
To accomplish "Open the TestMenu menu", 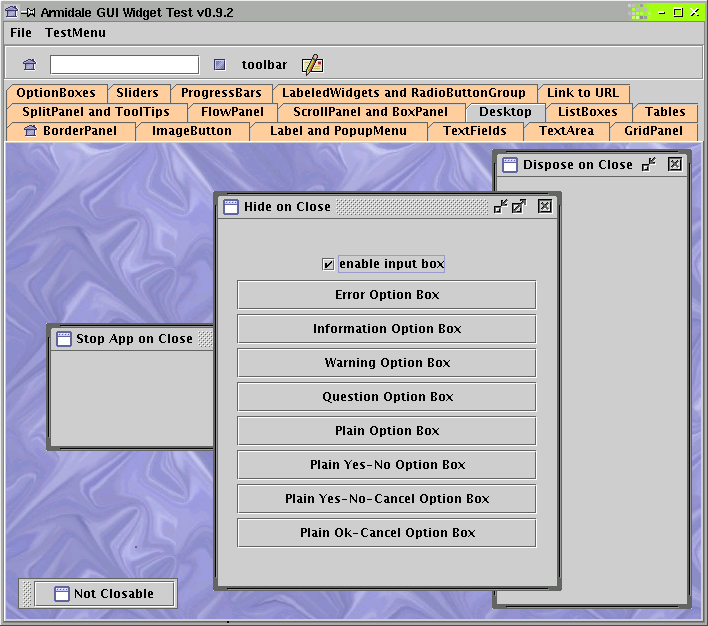I will click(x=75, y=33).
